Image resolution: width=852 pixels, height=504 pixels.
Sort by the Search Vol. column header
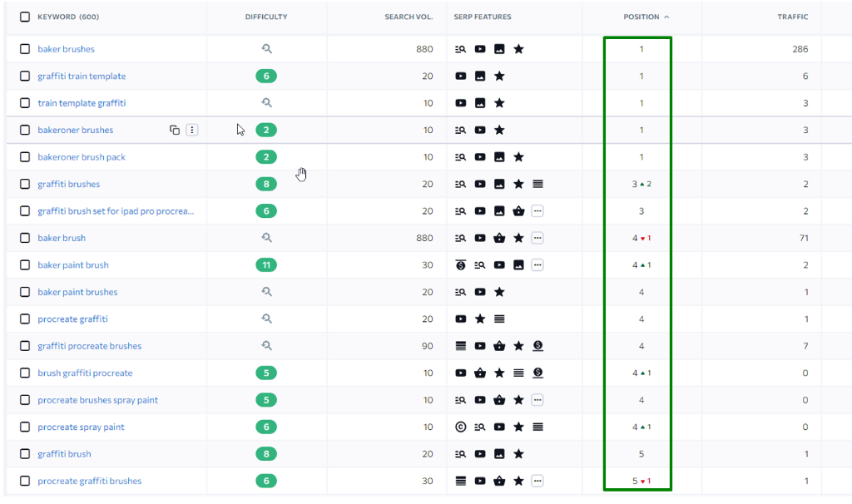tap(408, 17)
